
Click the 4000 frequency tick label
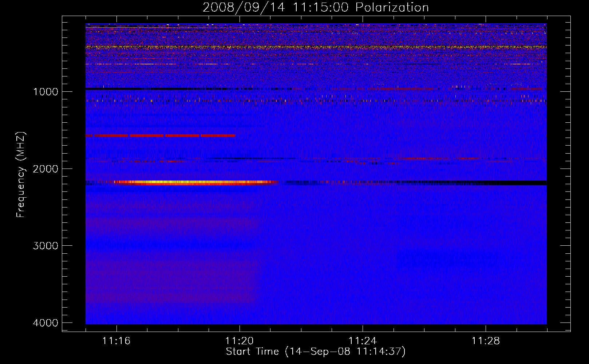click(x=46, y=323)
